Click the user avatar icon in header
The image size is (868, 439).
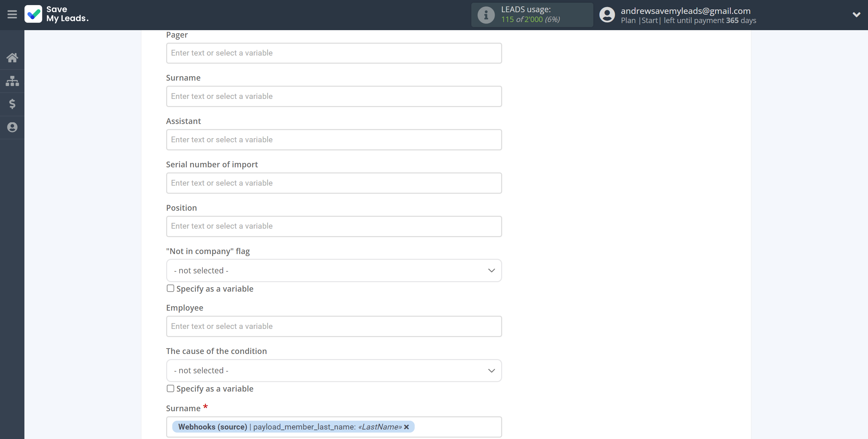(607, 15)
